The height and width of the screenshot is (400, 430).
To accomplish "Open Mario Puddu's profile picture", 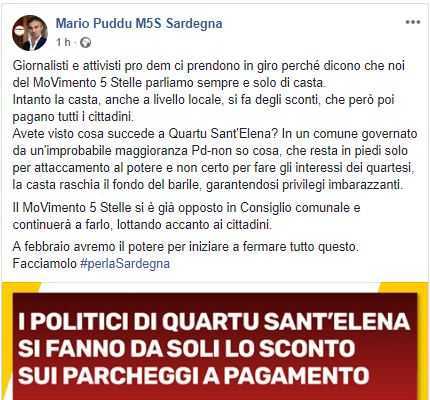I will pyautogui.click(x=30, y=33).
